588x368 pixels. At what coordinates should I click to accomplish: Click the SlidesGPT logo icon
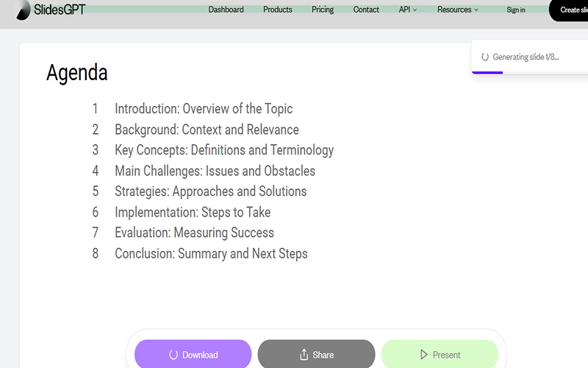click(24, 10)
